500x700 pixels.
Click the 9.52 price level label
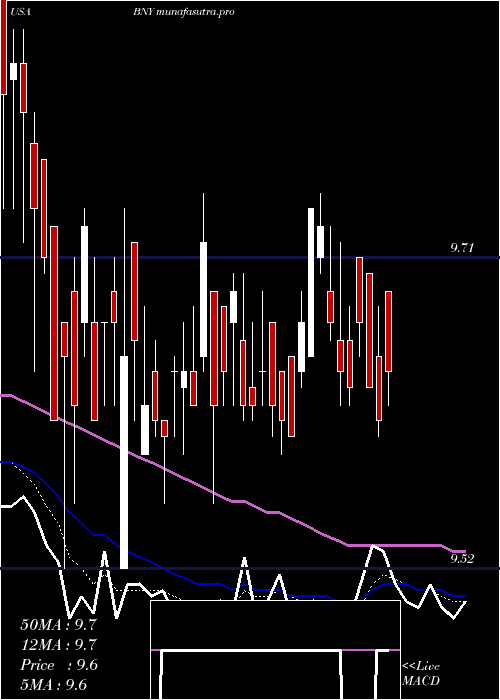tap(462, 559)
